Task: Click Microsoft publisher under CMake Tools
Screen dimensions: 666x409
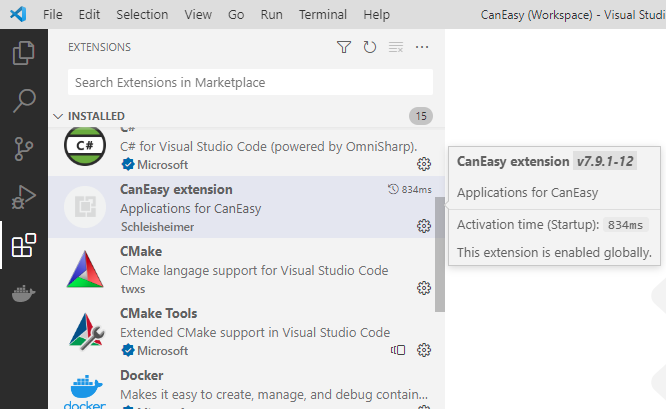Action: coord(162,351)
